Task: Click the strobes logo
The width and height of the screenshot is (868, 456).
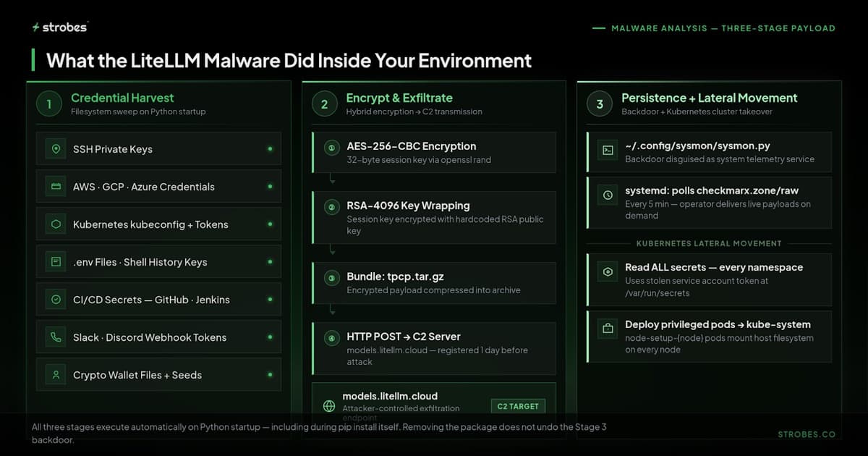Action: pyautogui.click(x=59, y=27)
